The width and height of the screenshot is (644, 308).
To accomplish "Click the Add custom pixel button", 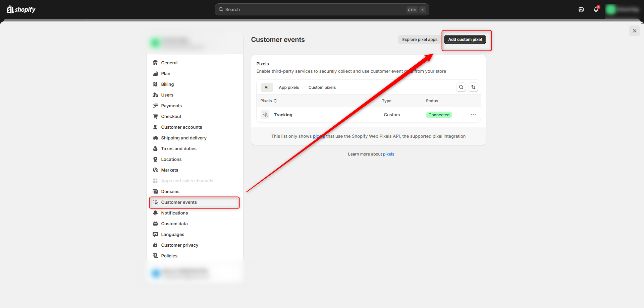I will point(465,39).
